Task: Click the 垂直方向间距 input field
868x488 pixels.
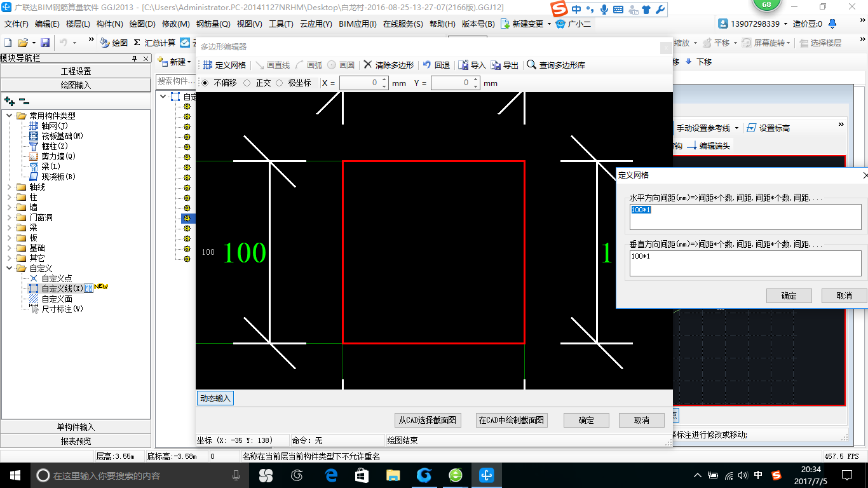Action: pyautogui.click(x=745, y=263)
